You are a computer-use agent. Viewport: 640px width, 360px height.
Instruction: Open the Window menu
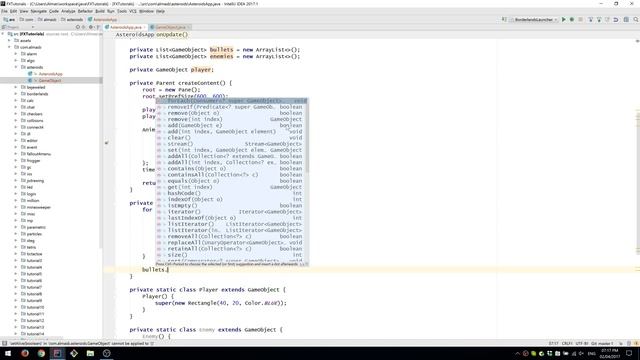pyautogui.click(x=146, y=11)
